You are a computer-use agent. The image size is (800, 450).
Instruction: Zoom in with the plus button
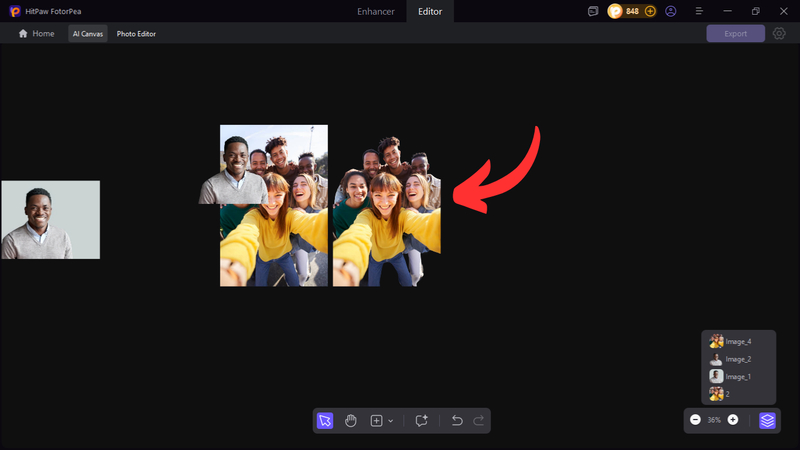pyautogui.click(x=733, y=420)
